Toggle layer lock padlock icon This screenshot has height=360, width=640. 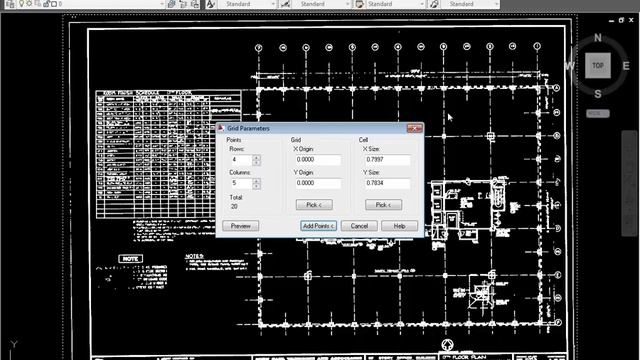(x=46, y=4)
